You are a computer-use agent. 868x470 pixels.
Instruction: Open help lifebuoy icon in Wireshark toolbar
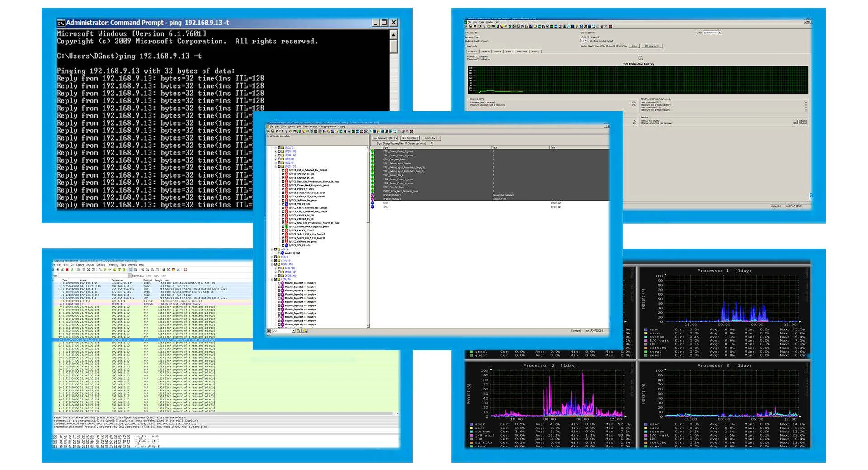click(185, 270)
